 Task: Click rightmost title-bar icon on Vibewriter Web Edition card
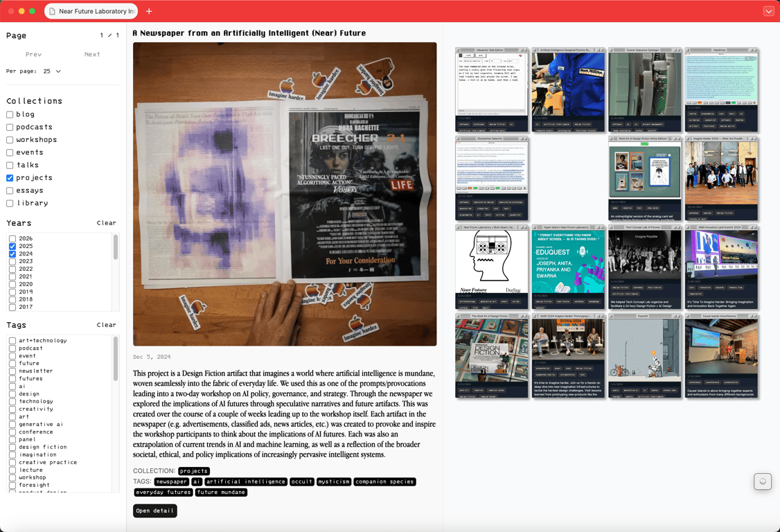tap(526, 50)
